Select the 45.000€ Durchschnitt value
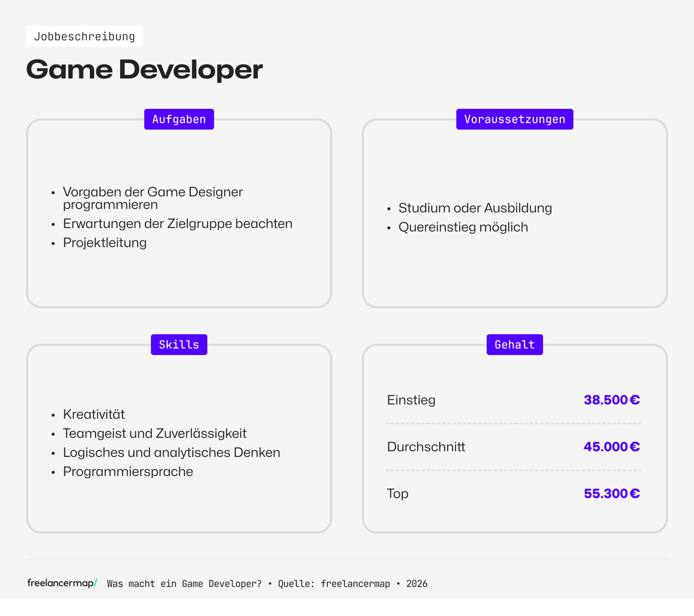Viewport: 694px width, 616px height. (x=611, y=447)
